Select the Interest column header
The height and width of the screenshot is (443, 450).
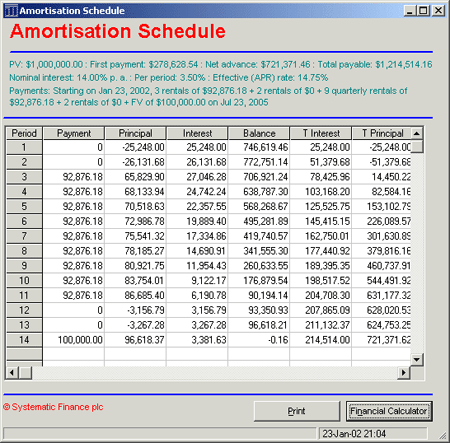point(197,133)
